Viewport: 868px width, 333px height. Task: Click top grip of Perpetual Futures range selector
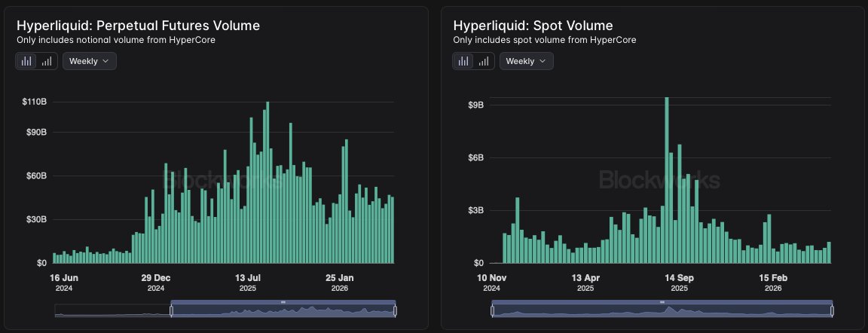[283, 302]
